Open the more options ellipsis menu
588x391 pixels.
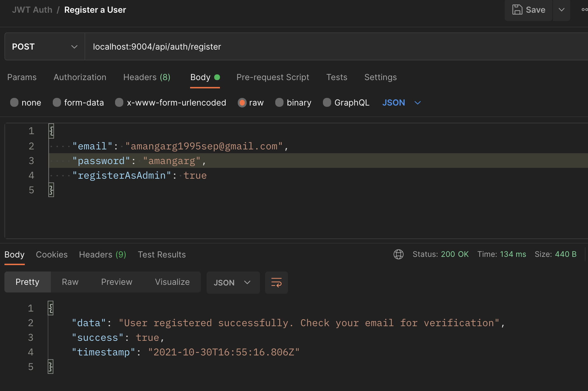[584, 10]
